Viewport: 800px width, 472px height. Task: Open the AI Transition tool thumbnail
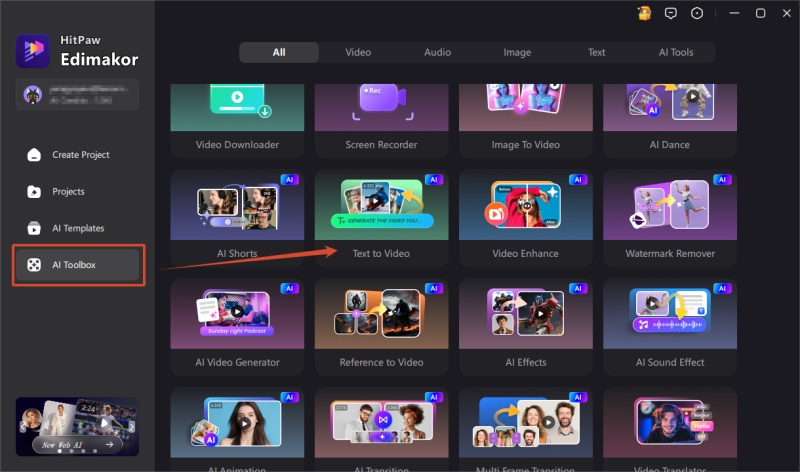pos(382,423)
